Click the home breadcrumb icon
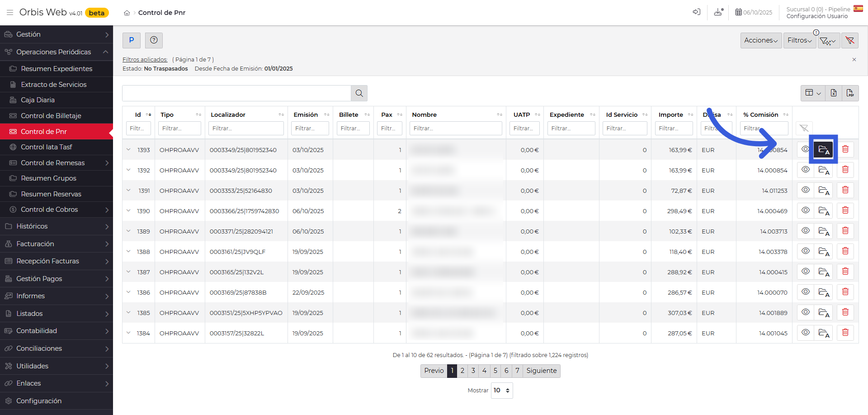Screen dimensions: 868x415 127,13
